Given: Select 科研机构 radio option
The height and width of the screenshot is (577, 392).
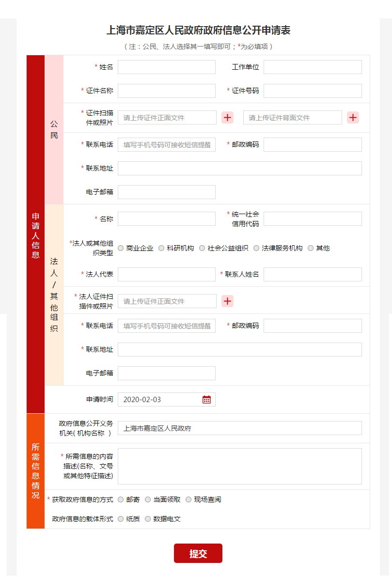Looking at the screenshot, I should (161, 248).
